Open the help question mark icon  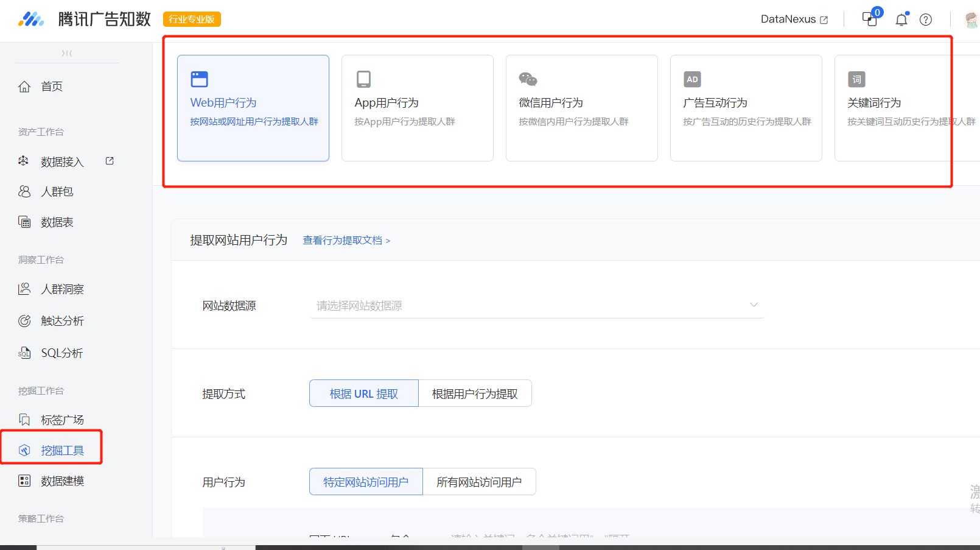(925, 19)
